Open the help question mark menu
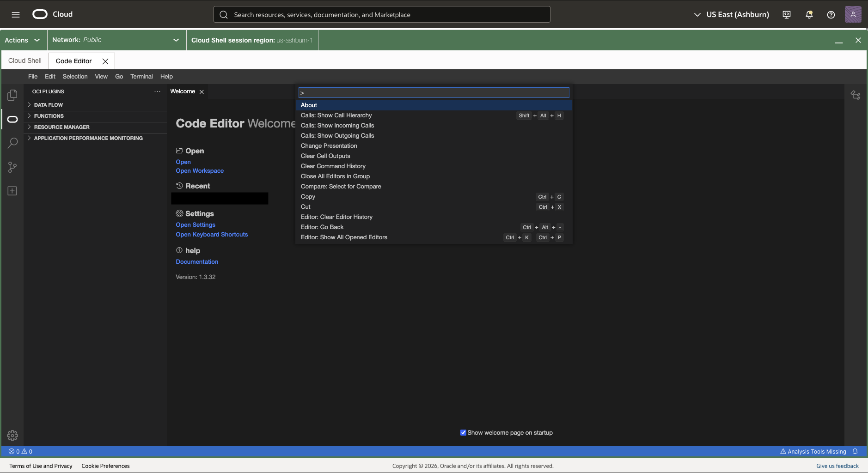 click(831, 15)
